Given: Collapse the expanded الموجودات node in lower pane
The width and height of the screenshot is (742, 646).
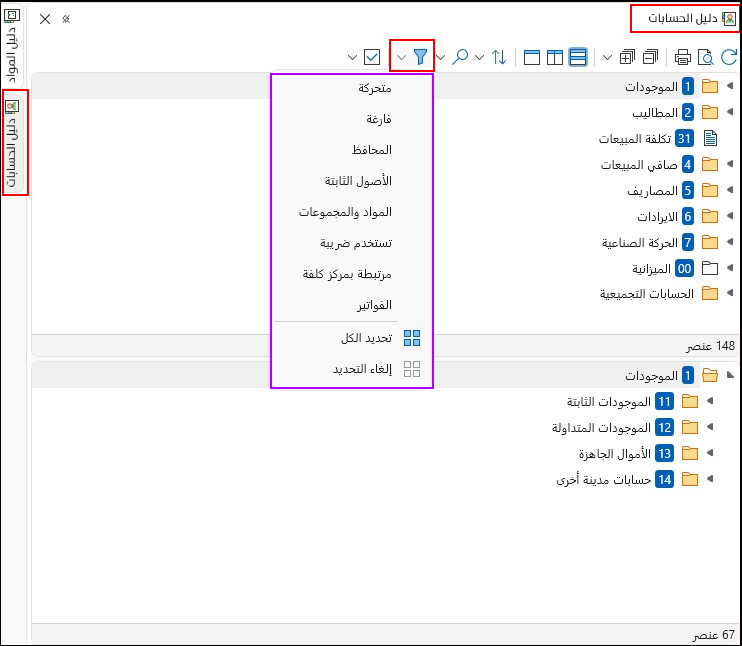Looking at the screenshot, I should (730, 375).
